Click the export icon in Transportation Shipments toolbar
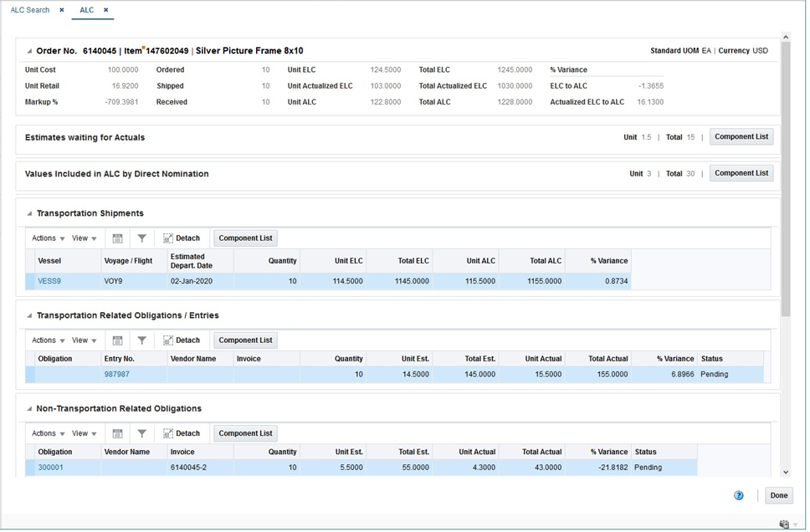Viewport: 810px width, 532px height. click(x=118, y=239)
